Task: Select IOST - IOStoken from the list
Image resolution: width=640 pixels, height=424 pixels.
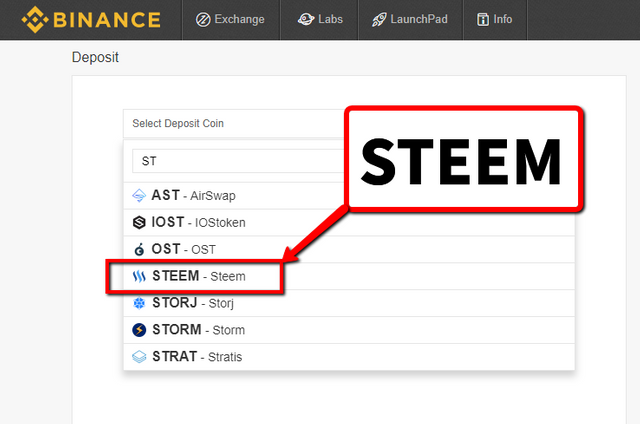Action: 349,222
